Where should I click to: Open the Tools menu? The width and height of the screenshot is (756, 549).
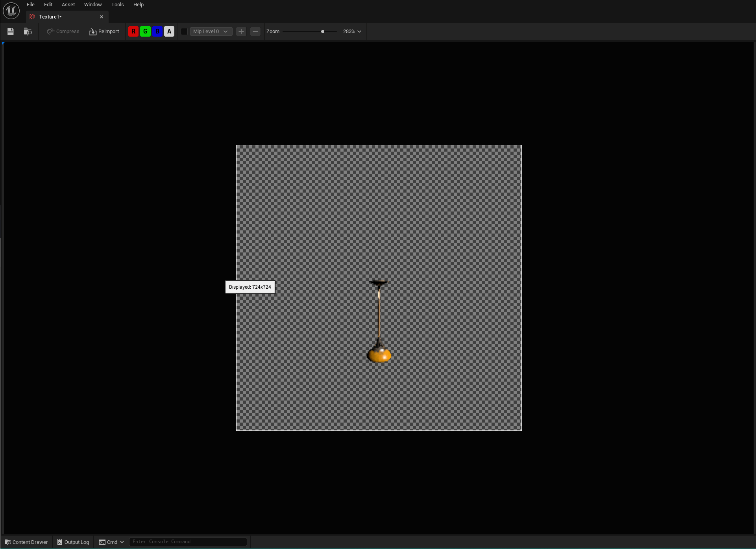[117, 5]
